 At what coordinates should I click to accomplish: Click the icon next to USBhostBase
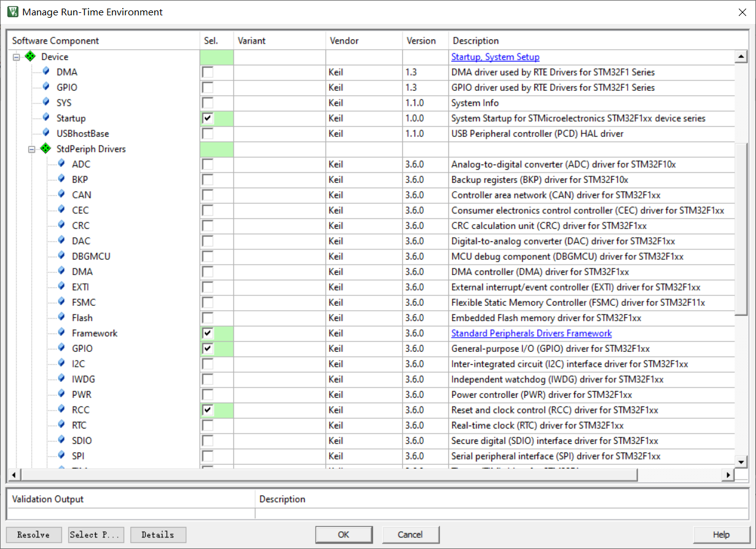click(45, 133)
